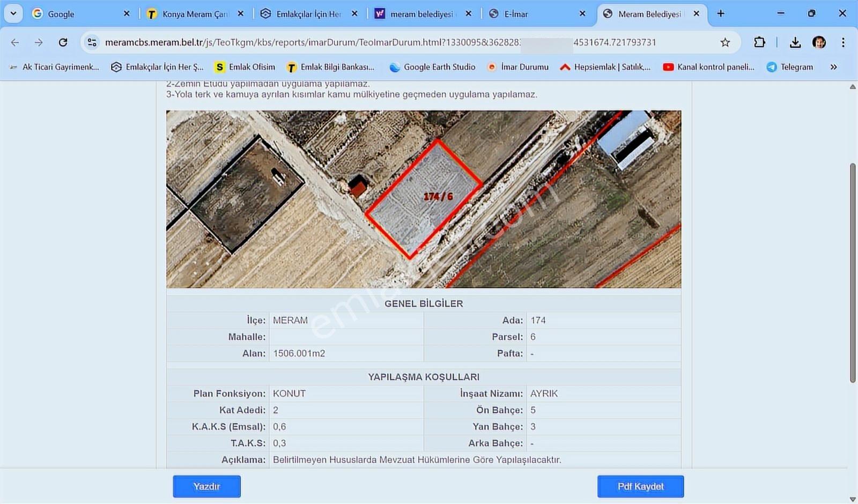
Task: Close the Emlakçılar İçin Her tab
Action: click(x=354, y=14)
